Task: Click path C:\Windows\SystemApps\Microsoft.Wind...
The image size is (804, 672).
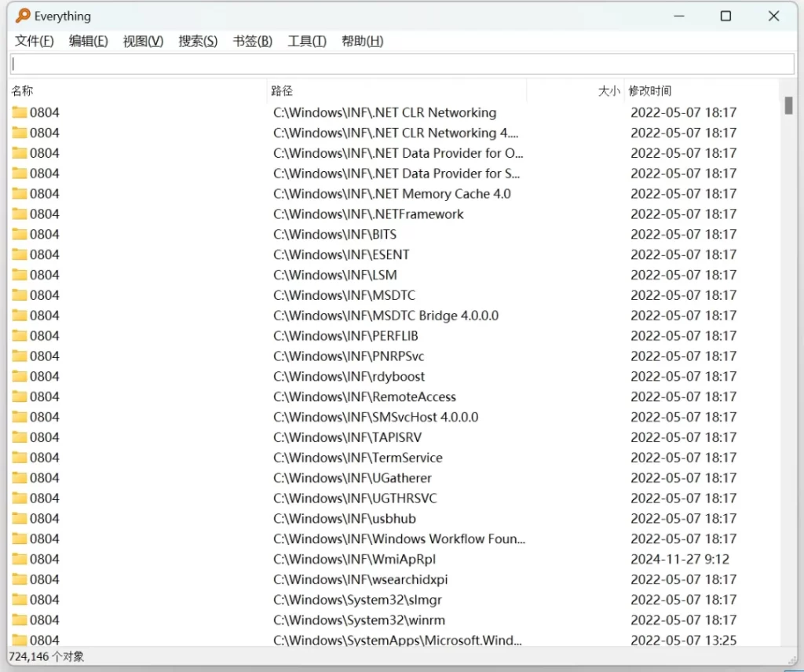Action: [397, 641]
